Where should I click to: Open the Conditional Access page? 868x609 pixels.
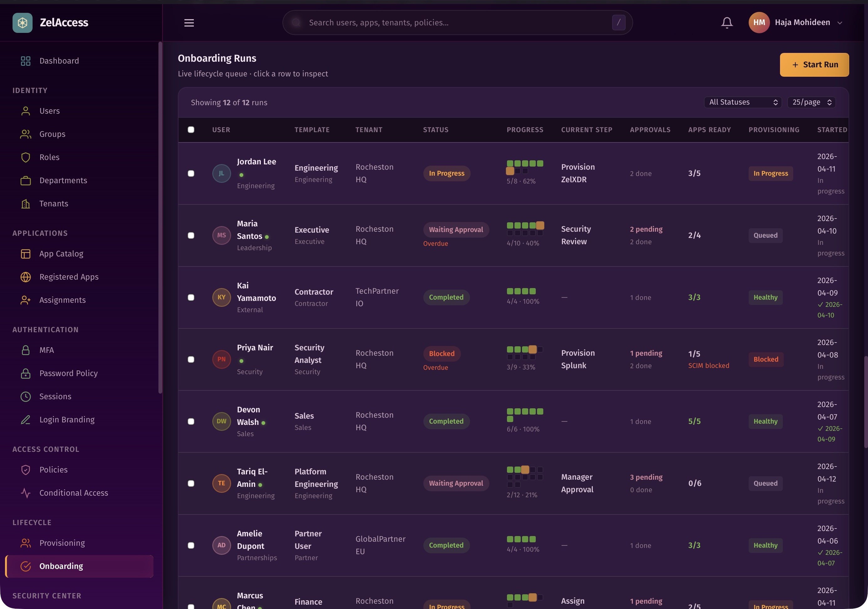pyautogui.click(x=73, y=493)
